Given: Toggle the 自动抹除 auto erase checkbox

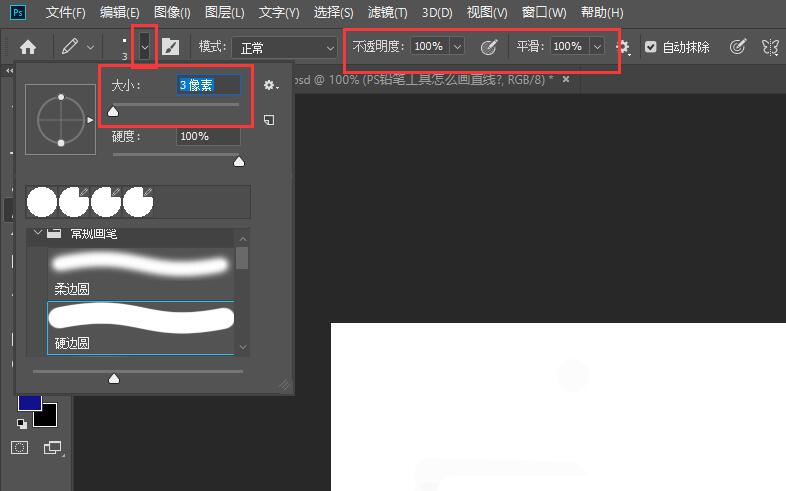Looking at the screenshot, I should tap(650, 47).
